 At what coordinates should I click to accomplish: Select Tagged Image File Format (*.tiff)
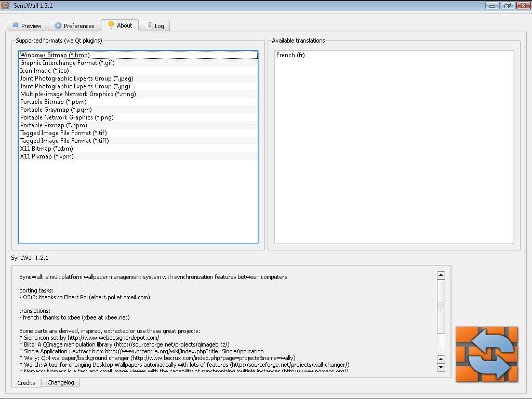138,141
